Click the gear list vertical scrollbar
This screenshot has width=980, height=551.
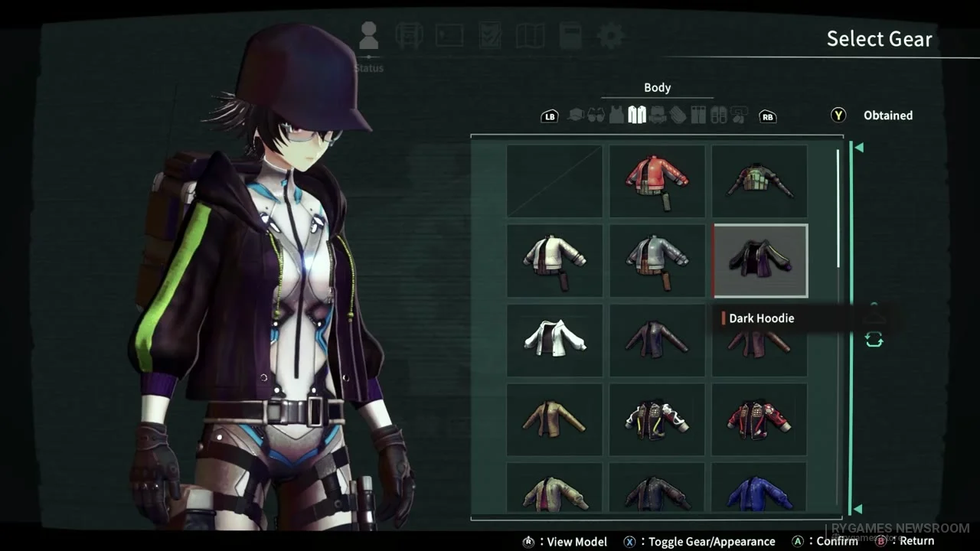pyautogui.click(x=838, y=208)
